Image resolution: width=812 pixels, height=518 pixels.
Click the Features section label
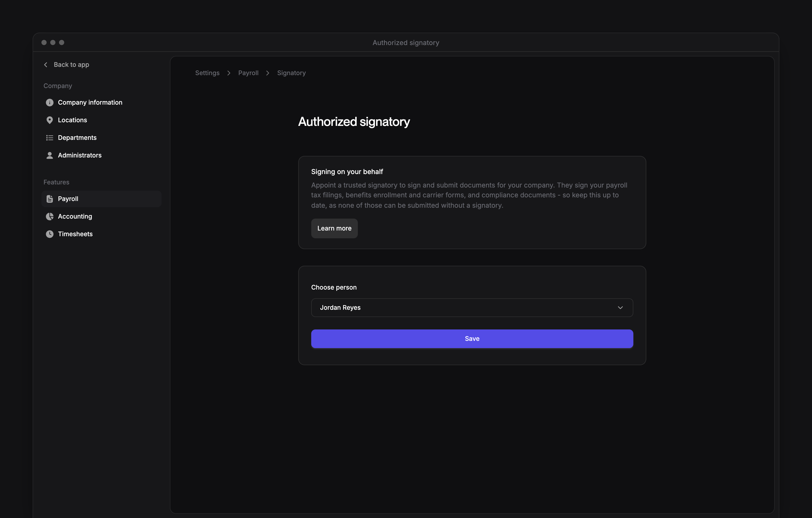[x=56, y=182]
